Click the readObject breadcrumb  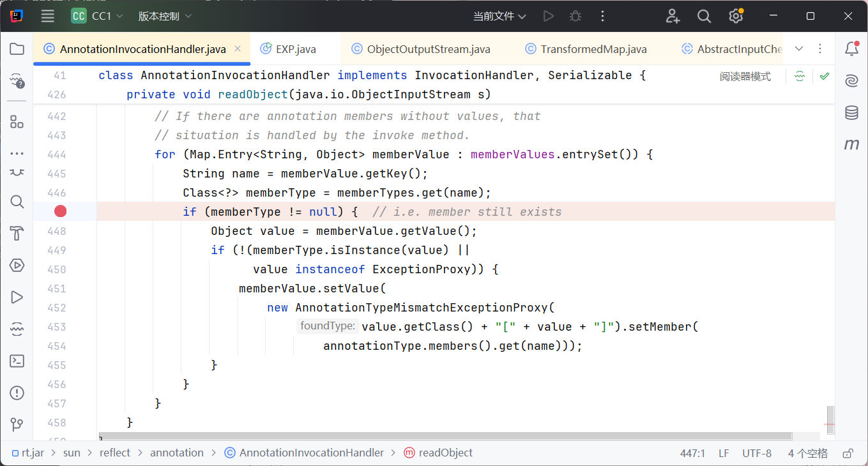pos(445,453)
